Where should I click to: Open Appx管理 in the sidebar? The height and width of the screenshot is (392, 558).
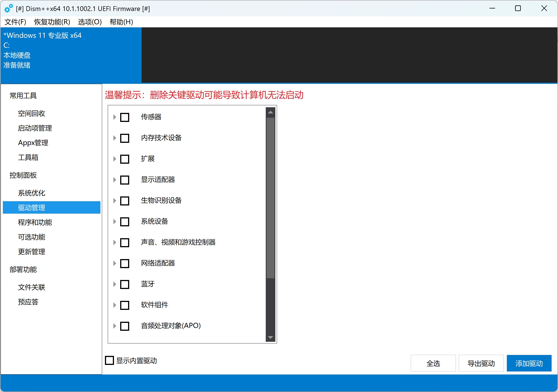coord(33,143)
